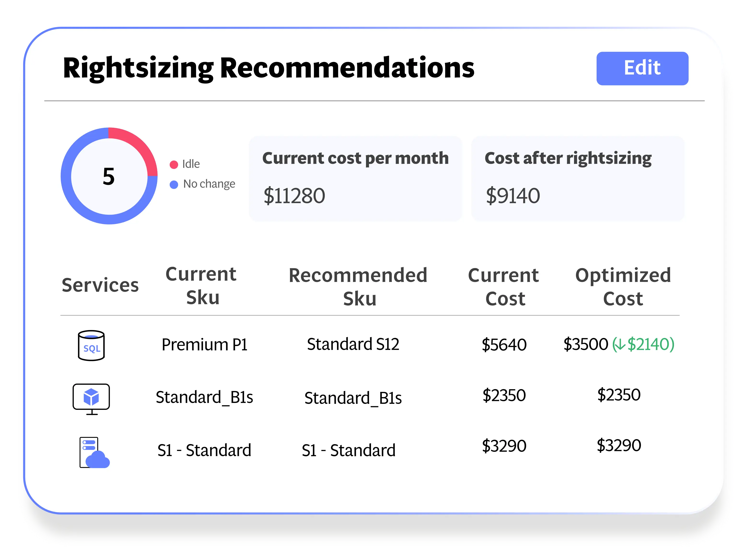This screenshot has height=560, width=749.
Task: Click the green savings down-arrow icon
Action: pos(620,345)
